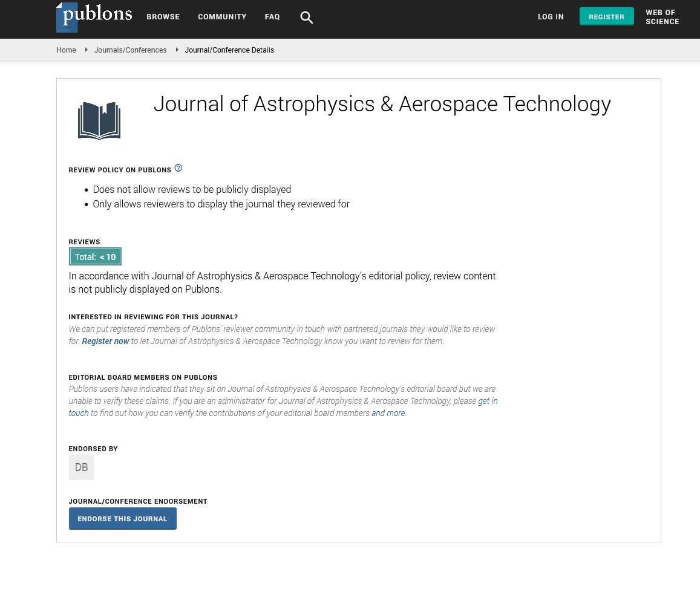This screenshot has height=595, width=700.
Task: Click the Total reviews badge
Action: click(x=95, y=257)
